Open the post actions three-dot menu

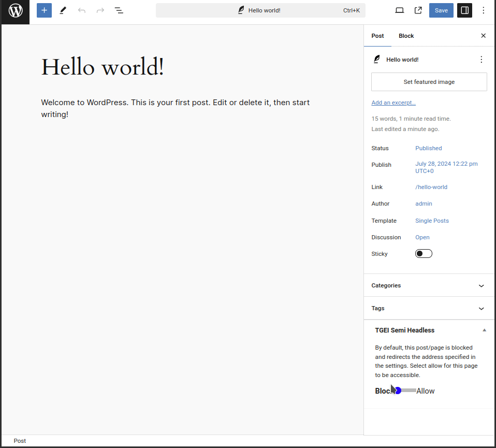(x=482, y=60)
